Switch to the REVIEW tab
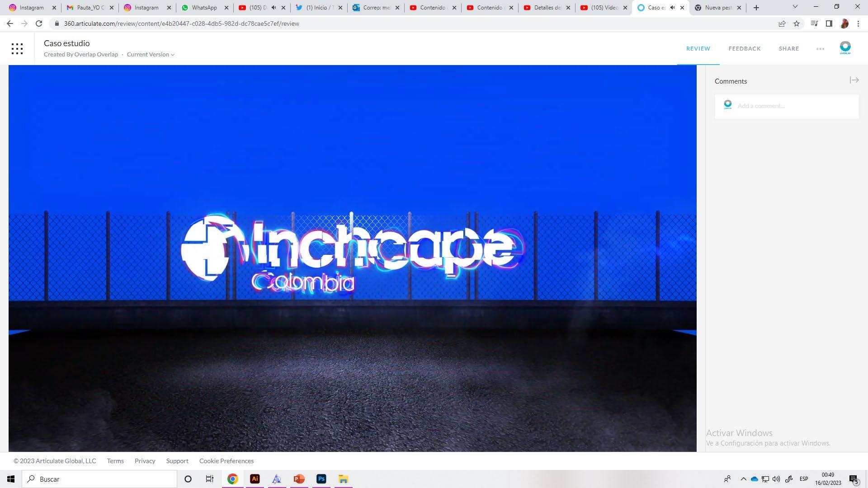 click(698, 49)
